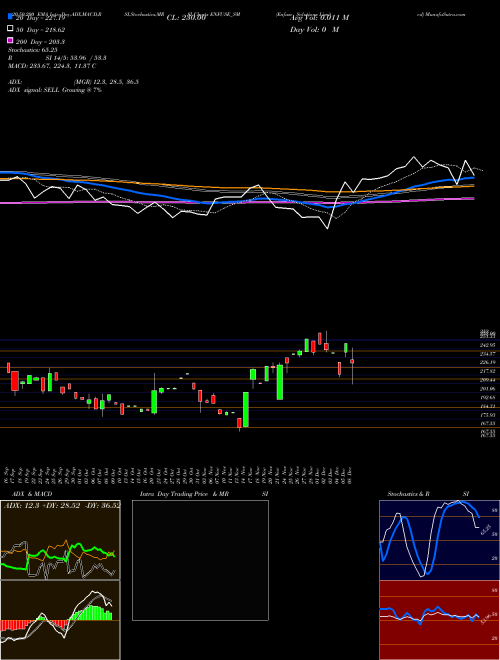Open the blue Stochastics chart panel
Viewport: 500px width, 660px height.
[x=439, y=540]
